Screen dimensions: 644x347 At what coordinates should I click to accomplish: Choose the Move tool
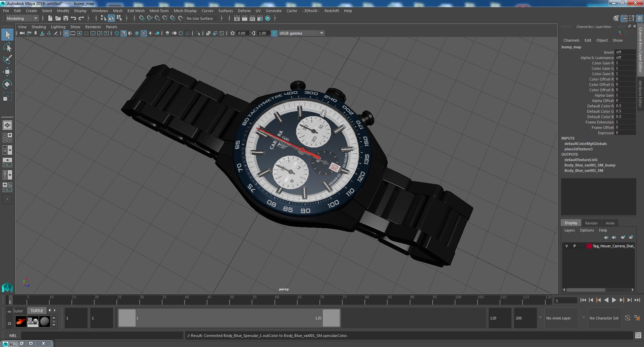(x=7, y=72)
